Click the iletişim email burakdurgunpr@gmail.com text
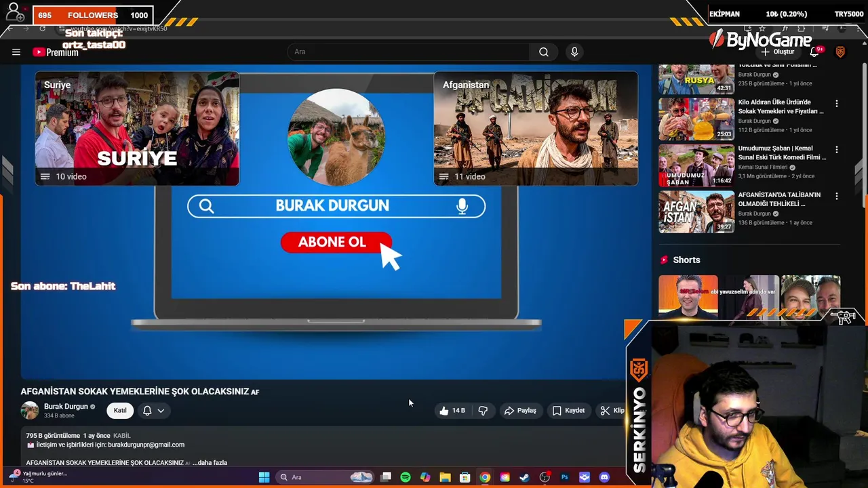The width and height of the screenshot is (868, 488). point(146,445)
